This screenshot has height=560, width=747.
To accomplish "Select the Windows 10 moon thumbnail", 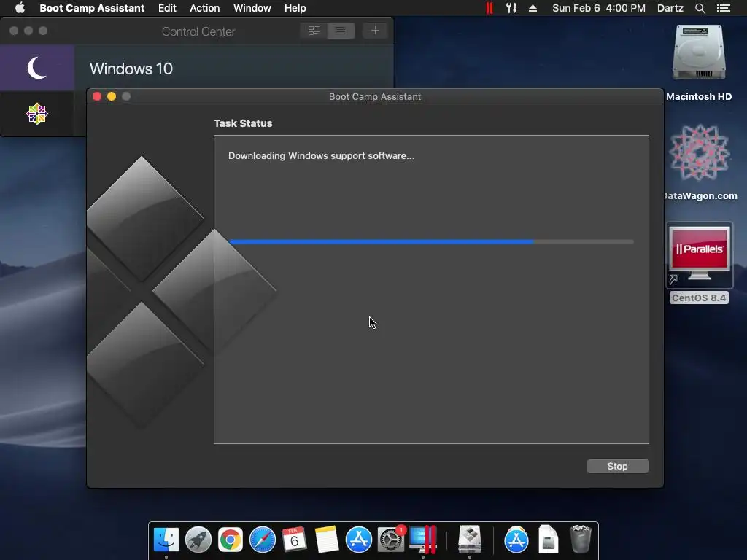I will click(x=36, y=68).
